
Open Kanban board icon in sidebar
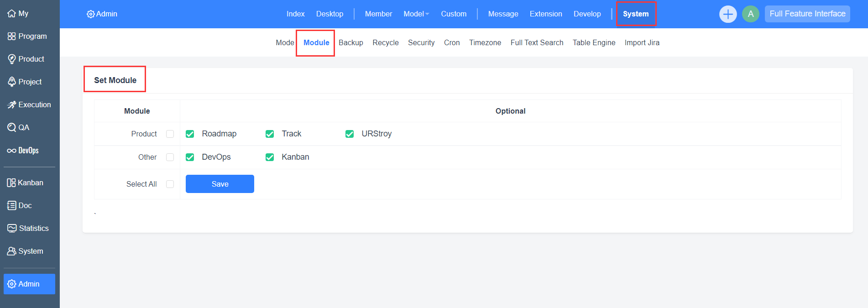(x=11, y=183)
